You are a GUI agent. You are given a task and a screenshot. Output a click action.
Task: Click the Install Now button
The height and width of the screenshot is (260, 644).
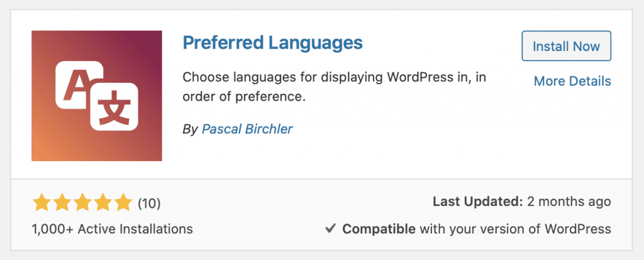(x=566, y=46)
